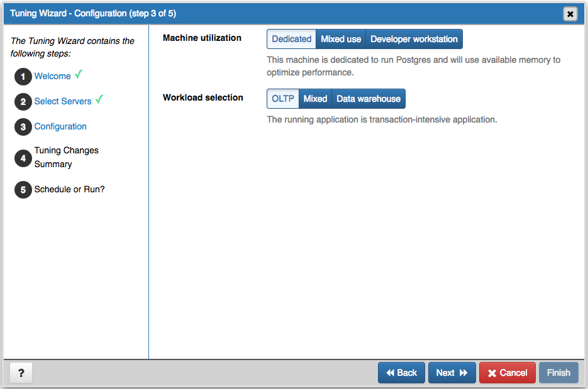Choose Mixed workload selection
Viewport: 588px width, 389px height.
(315, 99)
